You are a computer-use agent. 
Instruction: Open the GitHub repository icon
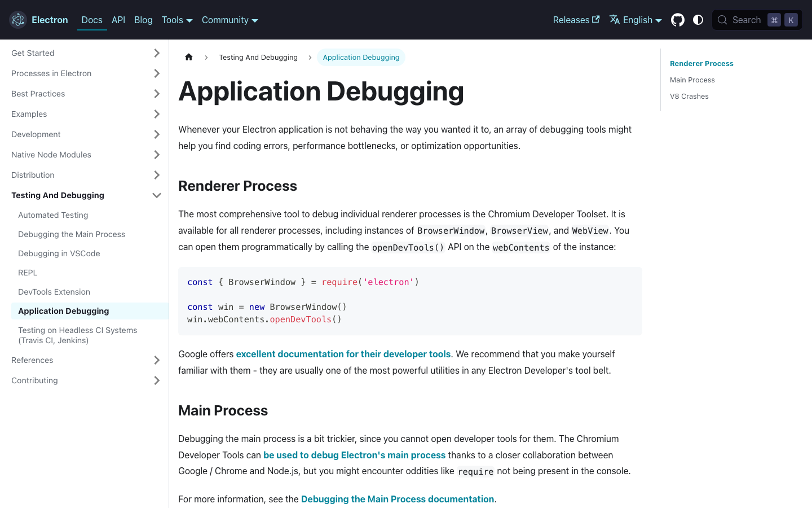click(x=678, y=20)
